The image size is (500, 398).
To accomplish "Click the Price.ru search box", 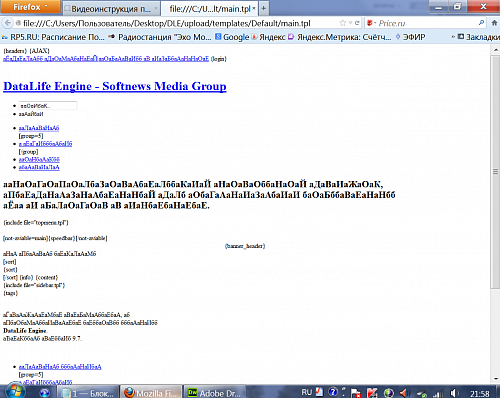I will [427, 23].
